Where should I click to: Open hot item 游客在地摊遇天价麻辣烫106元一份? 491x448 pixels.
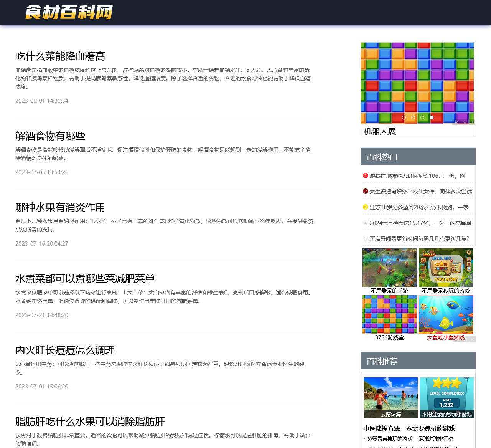point(417,175)
